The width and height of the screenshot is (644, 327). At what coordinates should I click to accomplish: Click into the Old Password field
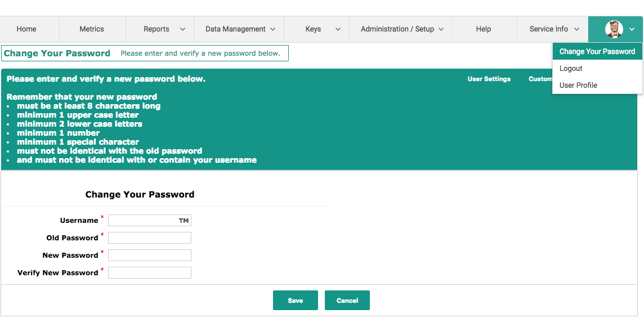pyautogui.click(x=150, y=238)
